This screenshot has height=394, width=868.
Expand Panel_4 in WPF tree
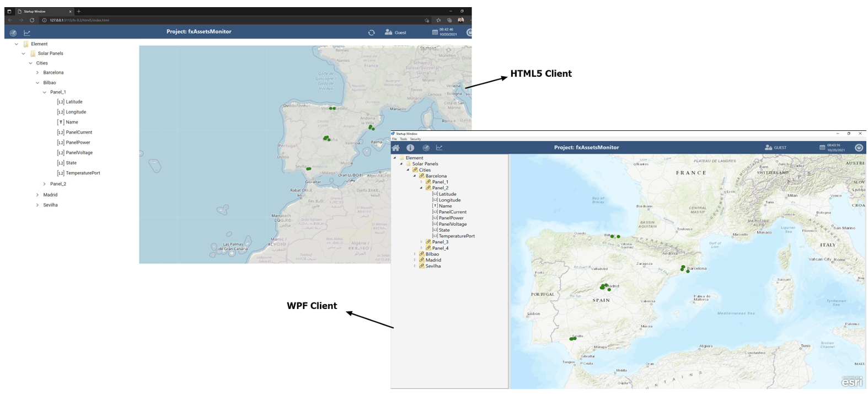(x=421, y=248)
